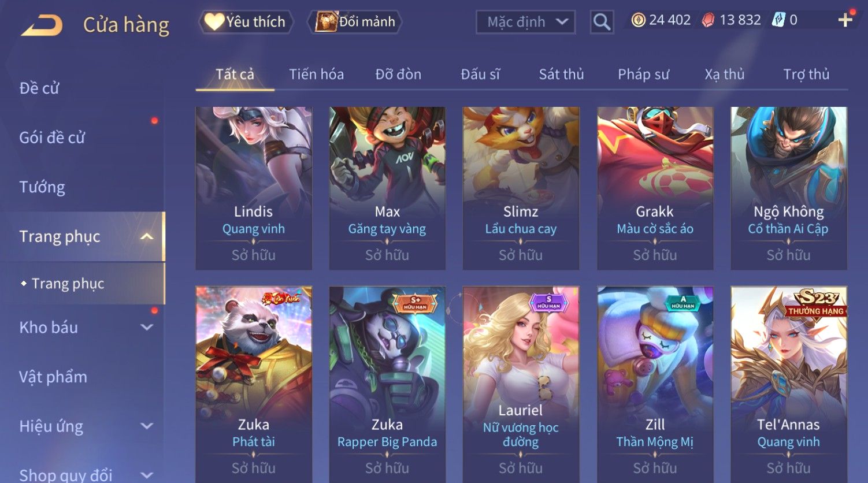
Task: Expand the Kho báu sidebar section
Action: pyautogui.click(x=147, y=328)
